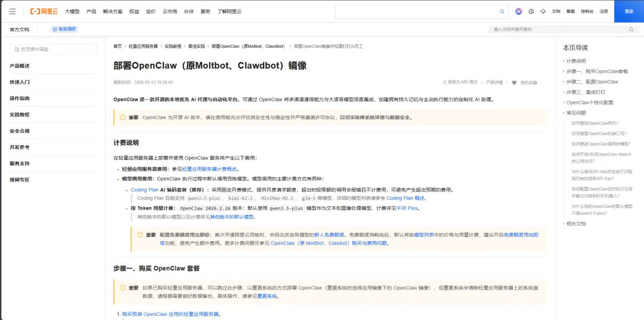The height and width of the screenshot is (320, 644).
Task: Expand 产品概述 in the sidebar
Action: tap(20, 66)
